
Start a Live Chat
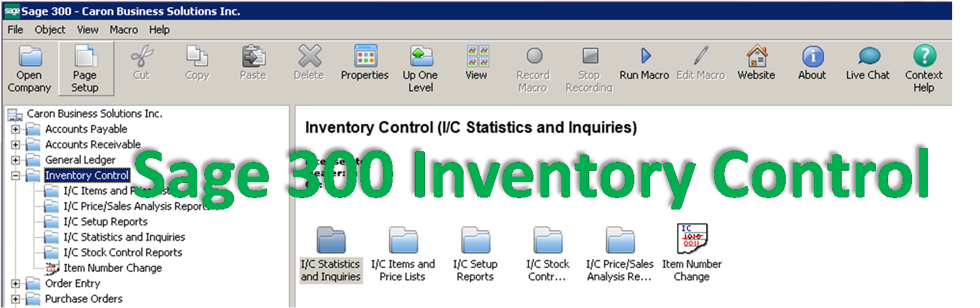click(x=868, y=63)
